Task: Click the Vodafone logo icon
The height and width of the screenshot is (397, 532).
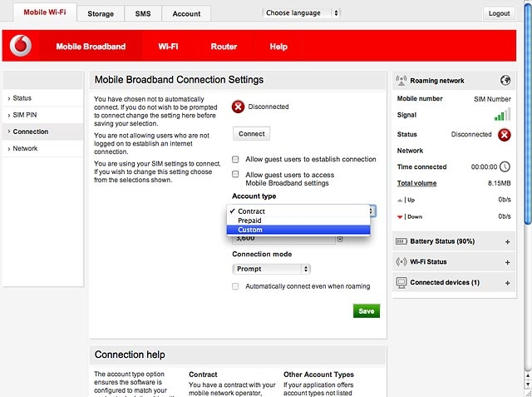Action: (21, 46)
